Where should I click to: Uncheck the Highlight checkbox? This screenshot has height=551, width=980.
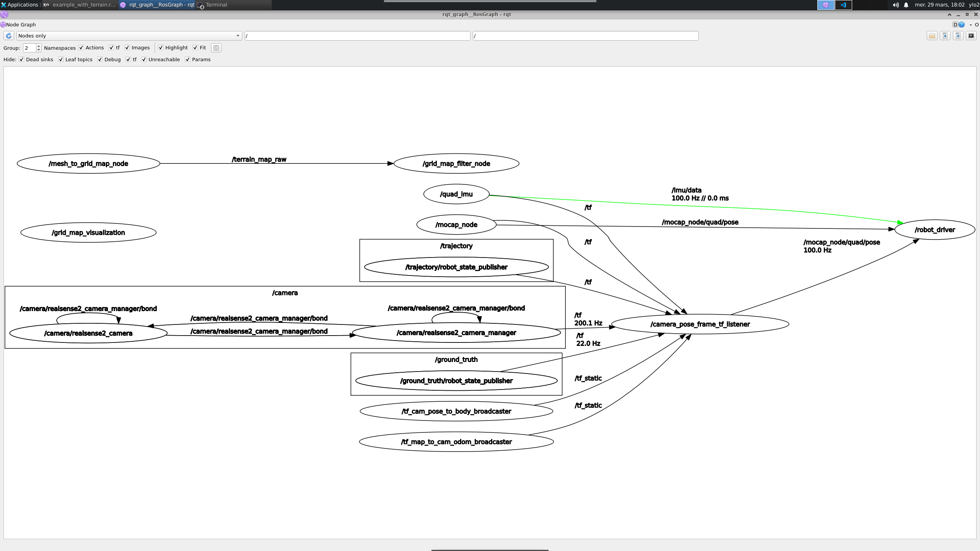160,47
